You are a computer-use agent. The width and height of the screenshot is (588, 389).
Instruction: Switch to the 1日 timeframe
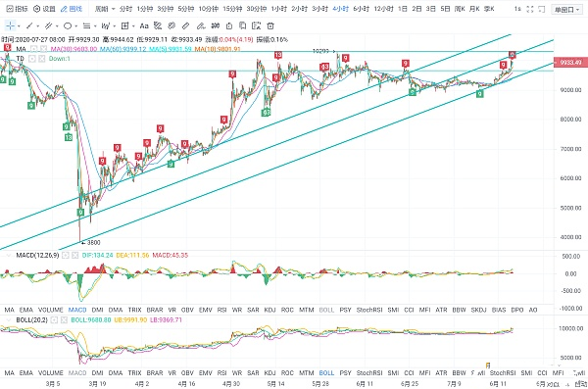(x=403, y=9)
